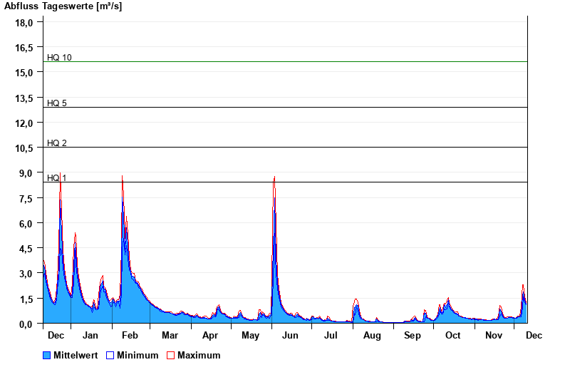Image resolution: width=570 pixels, height=392 pixels.
Task: Click the blue Mittelwert legend swatch
Action: (x=47, y=355)
